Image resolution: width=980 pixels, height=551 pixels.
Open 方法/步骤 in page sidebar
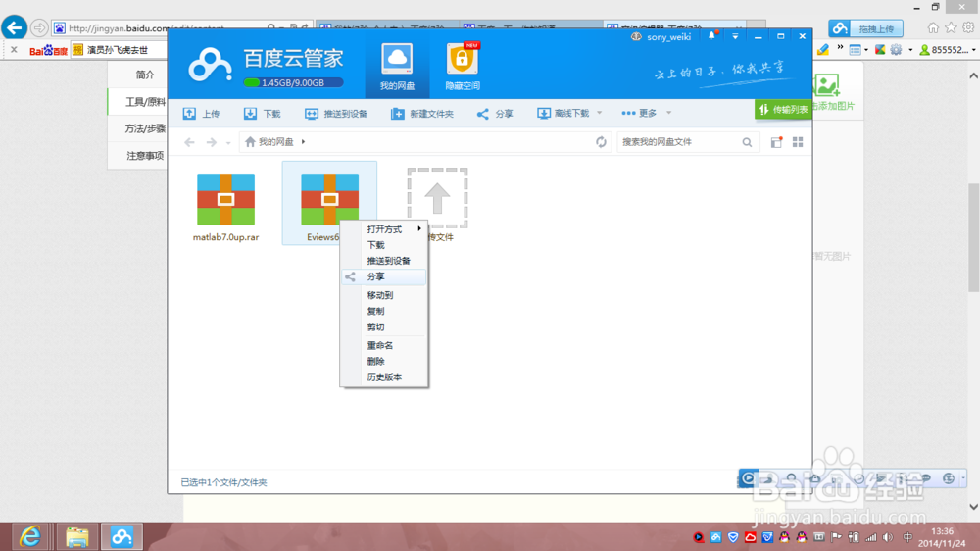(145, 128)
